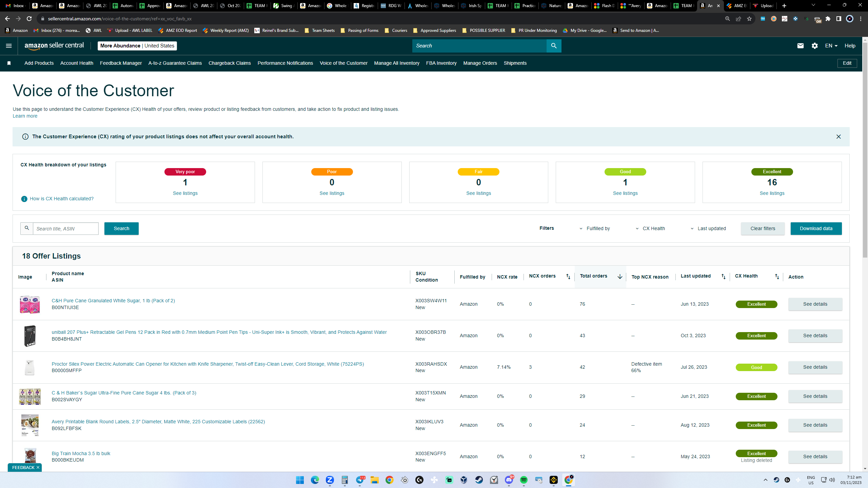The height and width of the screenshot is (488, 868).
Task: See listings rated Very poor
Action: click(185, 193)
